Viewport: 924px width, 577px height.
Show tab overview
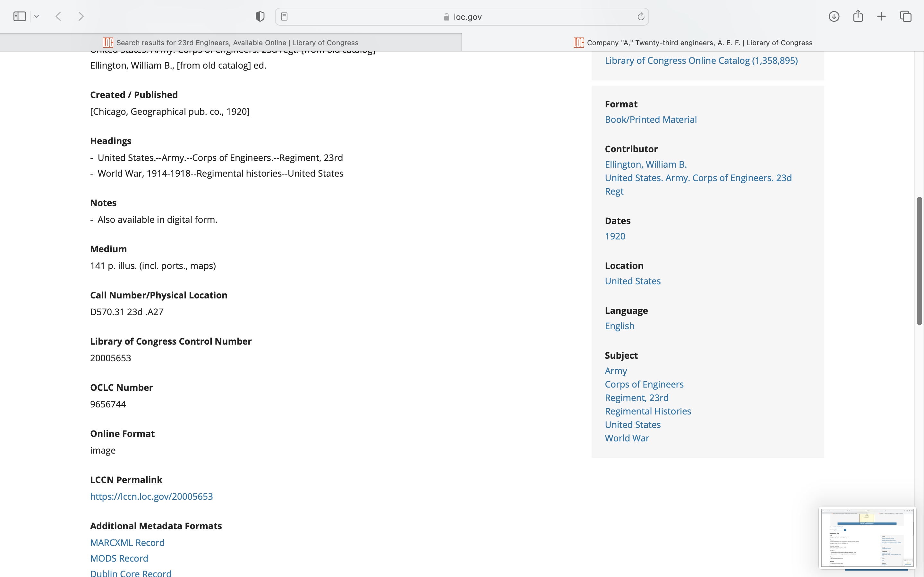point(906,16)
